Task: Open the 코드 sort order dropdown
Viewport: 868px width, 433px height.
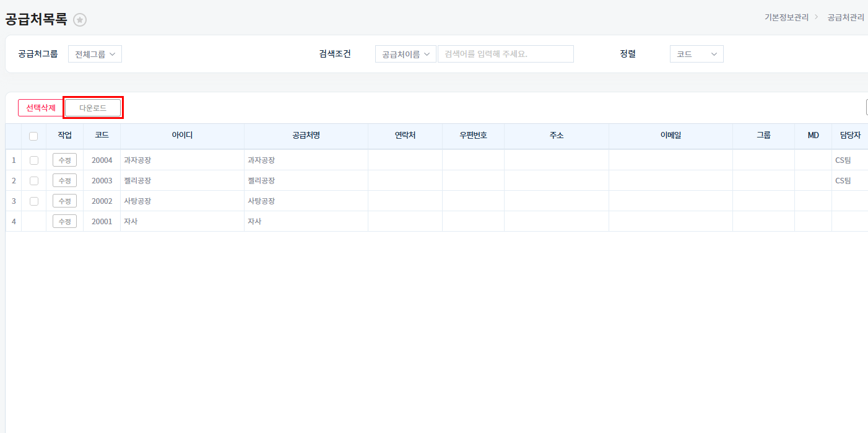Action: (x=696, y=55)
